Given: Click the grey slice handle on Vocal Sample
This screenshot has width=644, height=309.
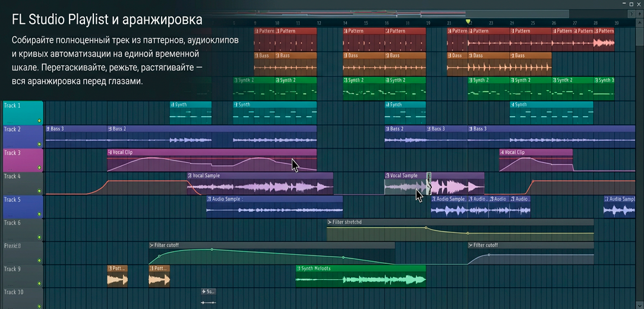Looking at the screenshot, I should pos(429,184).
